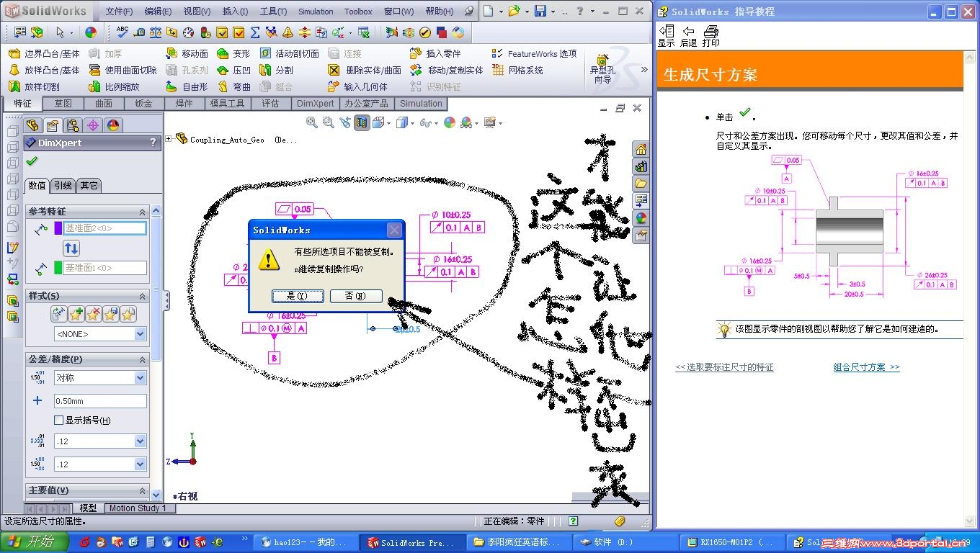Collapse the 公差/精度(P) section

point(142,359)
